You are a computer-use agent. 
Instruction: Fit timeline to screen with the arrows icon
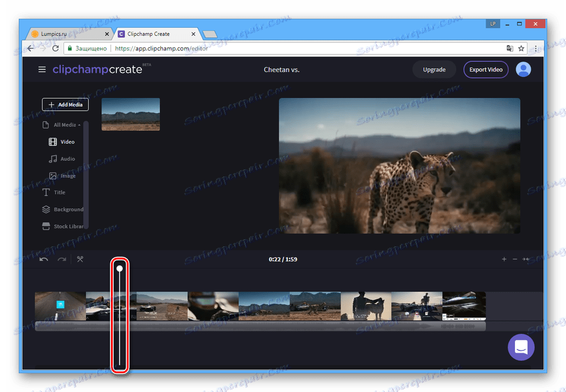click(x=527, y=259)
